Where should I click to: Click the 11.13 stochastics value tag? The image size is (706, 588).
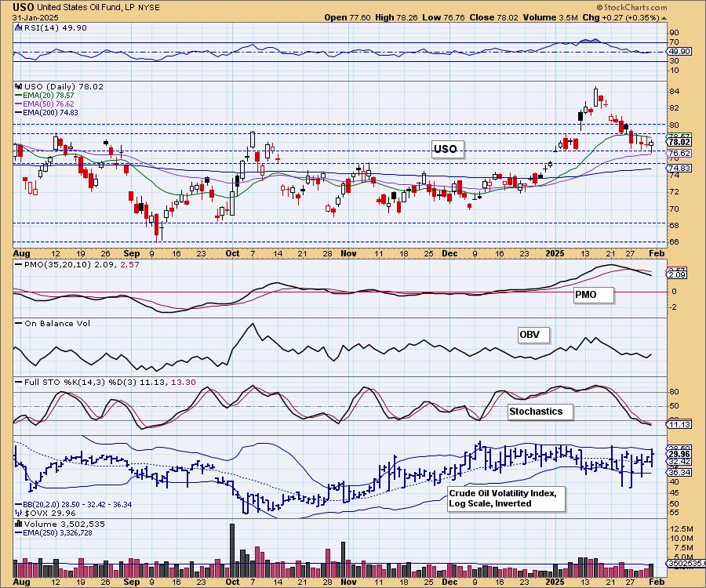[x=679, y=424]
